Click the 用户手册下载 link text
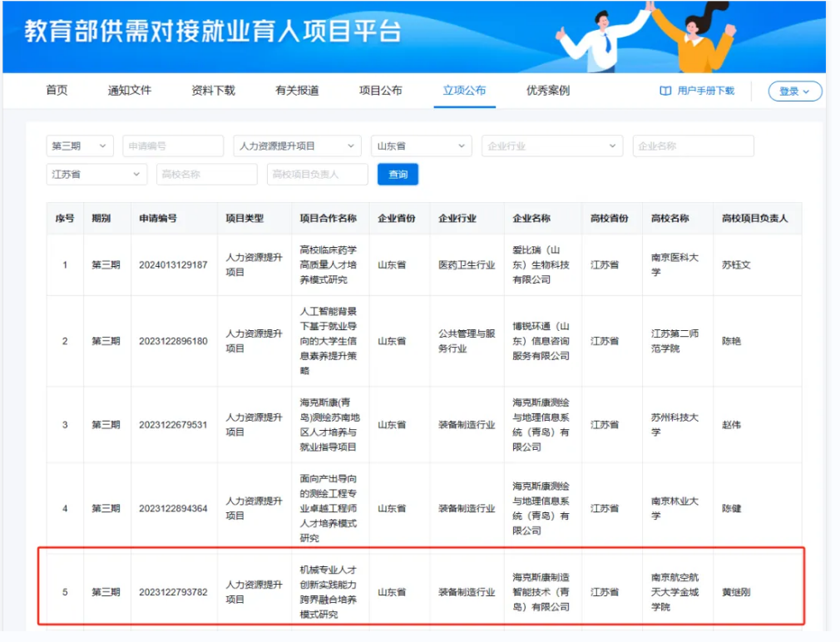The height and width of the screenshot is (642, 840). click(x=705, y=91)
